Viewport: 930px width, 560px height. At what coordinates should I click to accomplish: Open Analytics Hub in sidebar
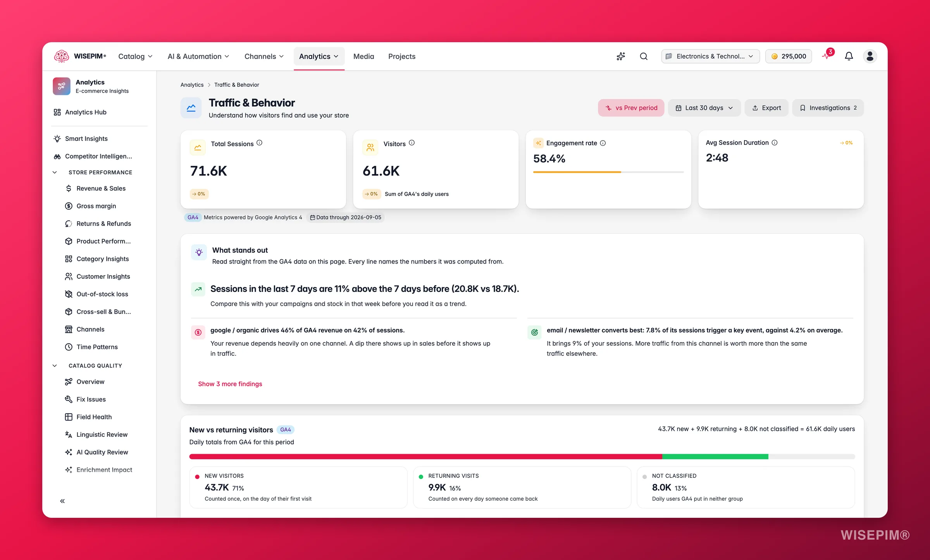pos(100,112)
